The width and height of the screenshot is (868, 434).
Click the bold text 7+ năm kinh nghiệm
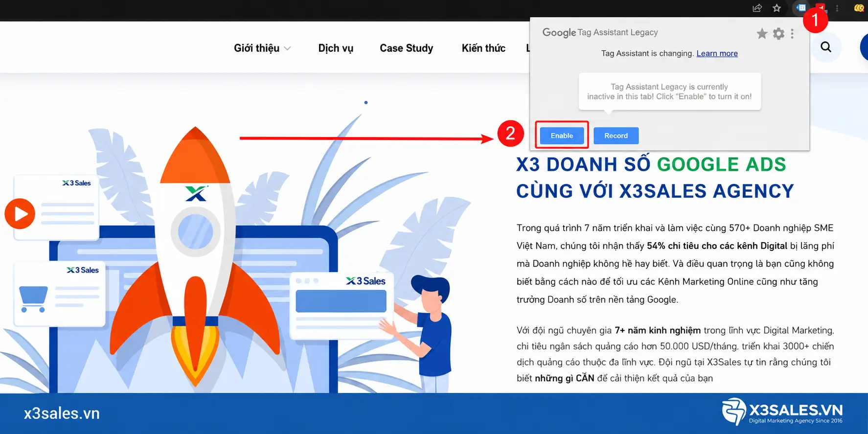(x=658, y=330)
